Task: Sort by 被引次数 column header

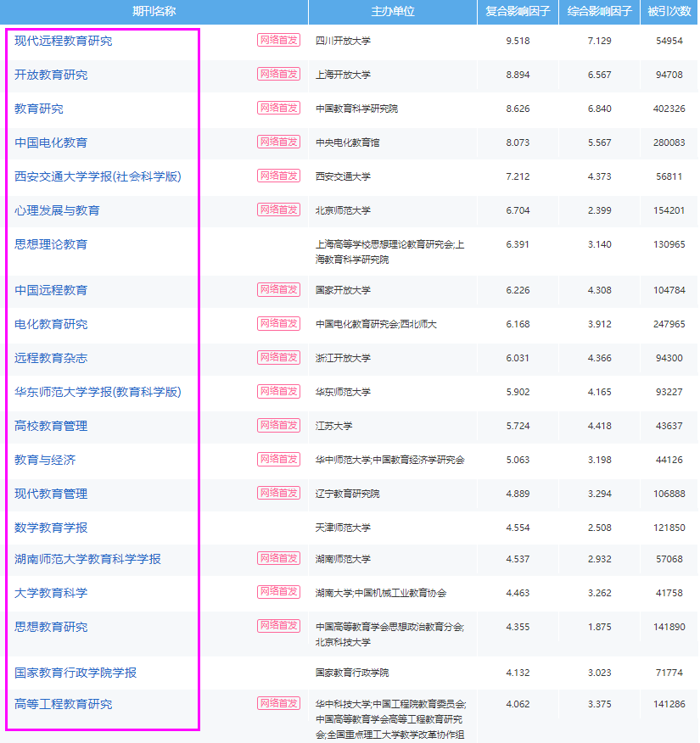Action: [x=669, y=11]
